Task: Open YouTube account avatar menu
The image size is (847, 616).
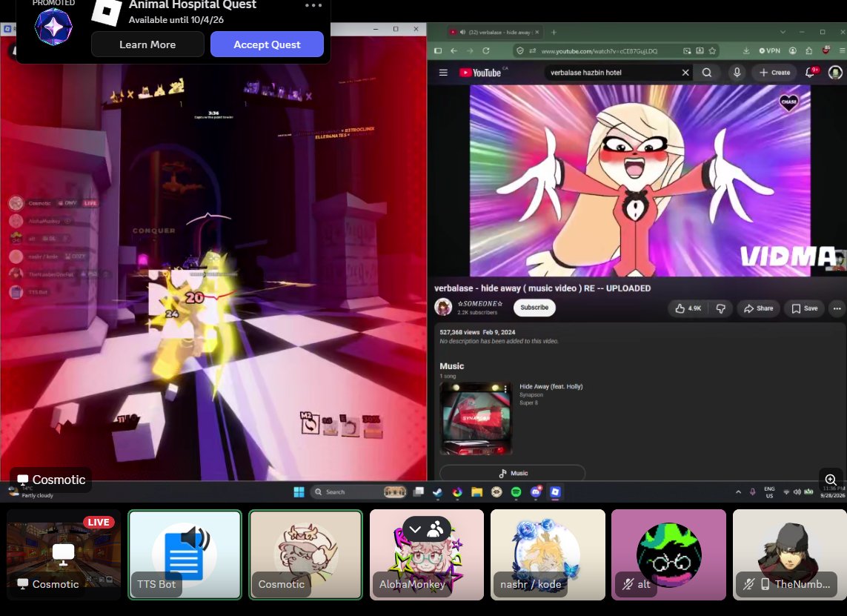Action: [x=835, y=73]
